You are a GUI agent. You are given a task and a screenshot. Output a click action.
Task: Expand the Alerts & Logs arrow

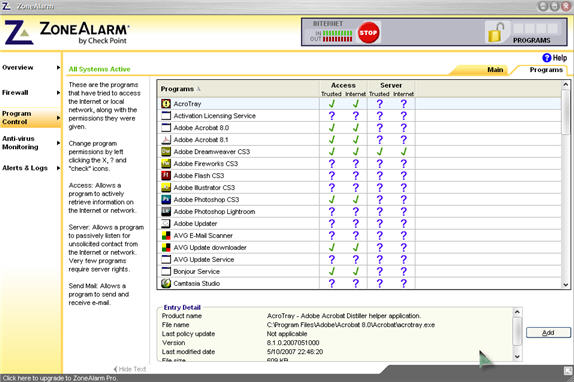58,168
